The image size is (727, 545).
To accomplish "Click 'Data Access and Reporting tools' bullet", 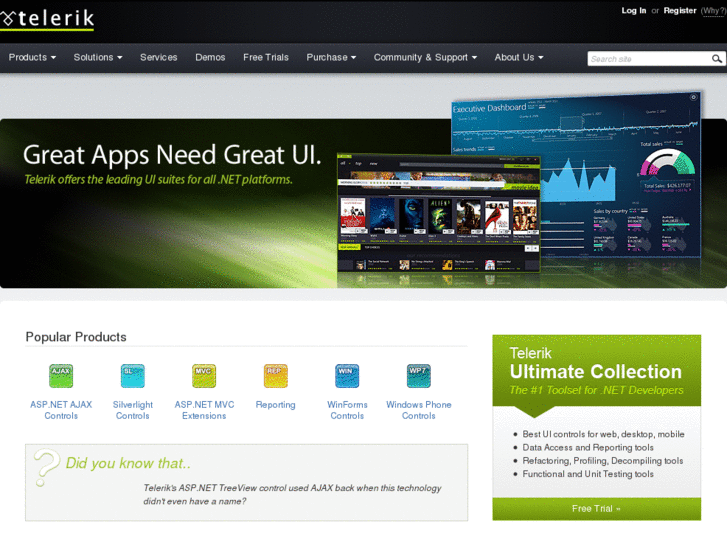I will click(588, 448).
